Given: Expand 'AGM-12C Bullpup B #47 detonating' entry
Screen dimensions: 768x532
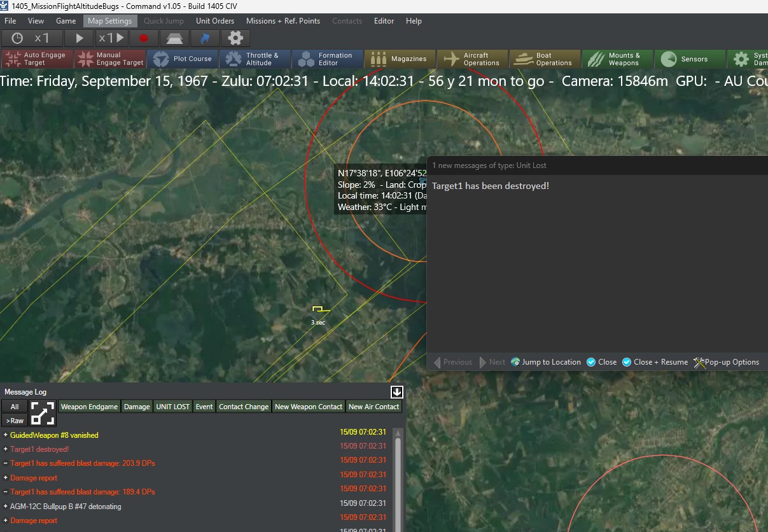Looking at the screenshot, I should pyautogui.click(x=5, y=507).
